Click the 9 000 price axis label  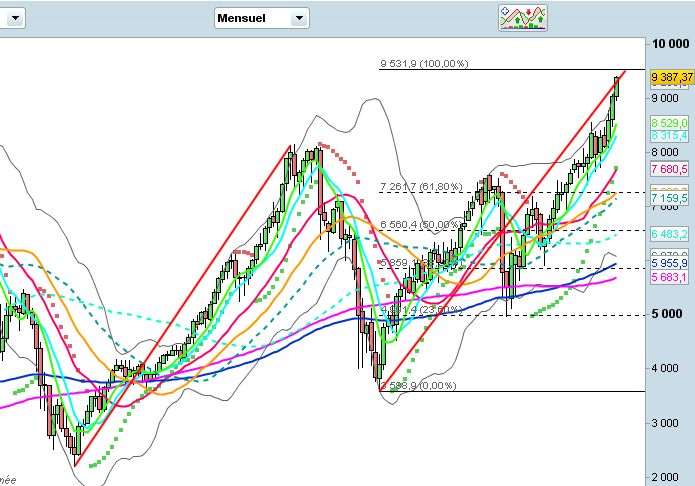[665, 98]
